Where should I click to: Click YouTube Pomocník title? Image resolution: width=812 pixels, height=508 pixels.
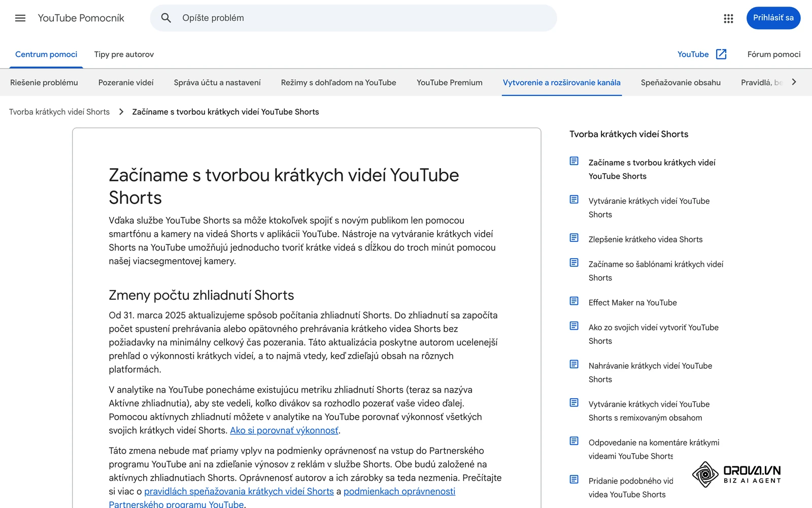click(81, 18)
